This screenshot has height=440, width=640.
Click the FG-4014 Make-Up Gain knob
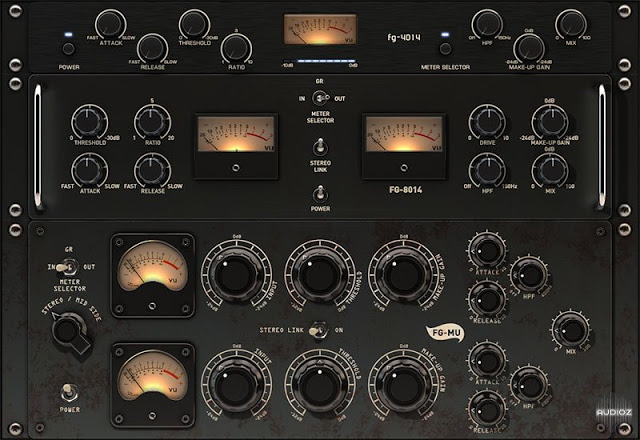click(x=529, y=48)
